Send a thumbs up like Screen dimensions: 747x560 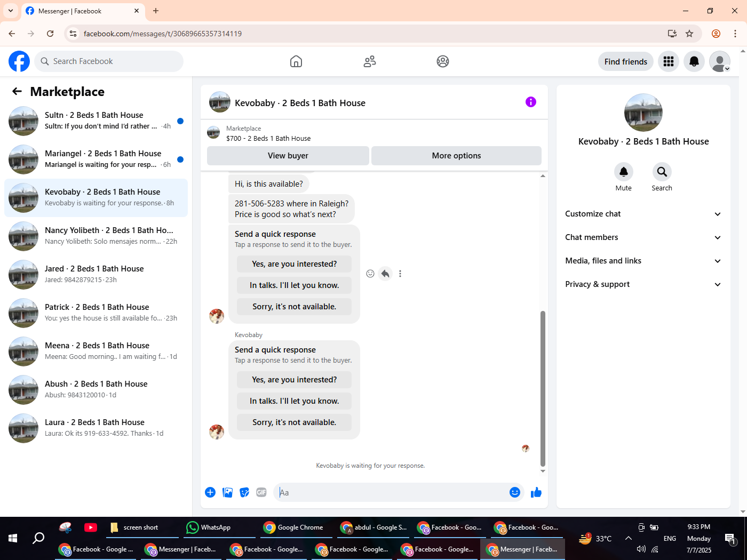point(536,492)
